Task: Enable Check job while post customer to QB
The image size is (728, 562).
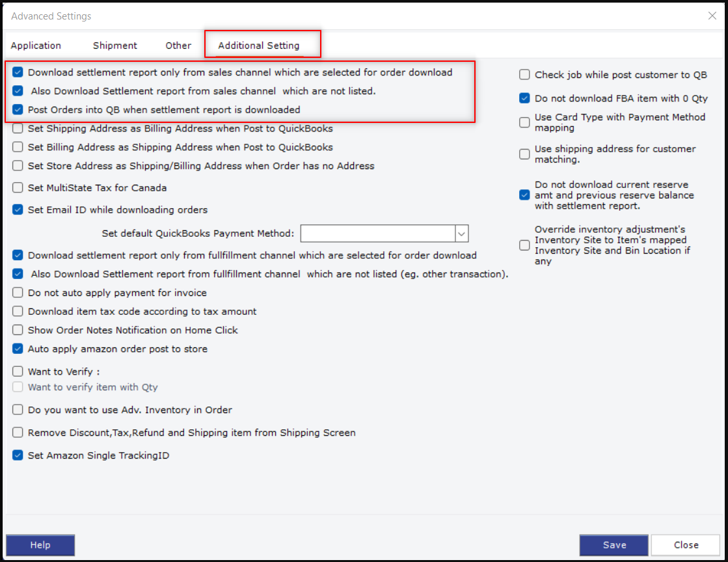Action: coord(524,75)
